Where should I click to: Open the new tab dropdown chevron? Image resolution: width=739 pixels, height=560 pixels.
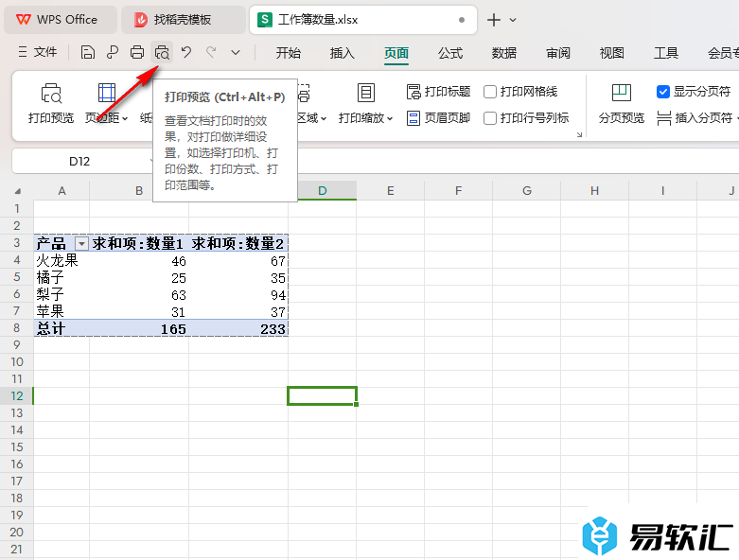[x=513, y=20]
